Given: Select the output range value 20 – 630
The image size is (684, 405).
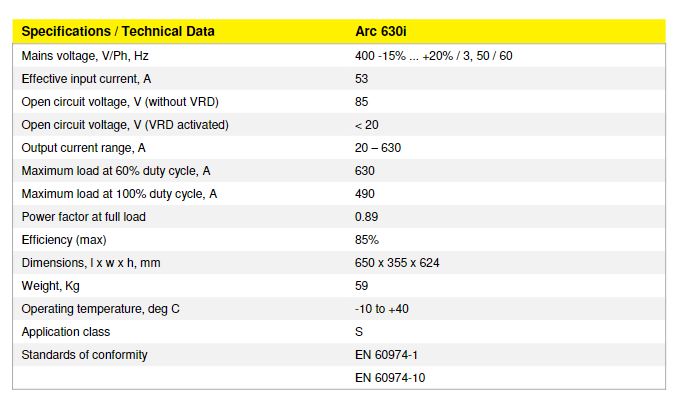Looking at the screenshot, I should point(378,148).
